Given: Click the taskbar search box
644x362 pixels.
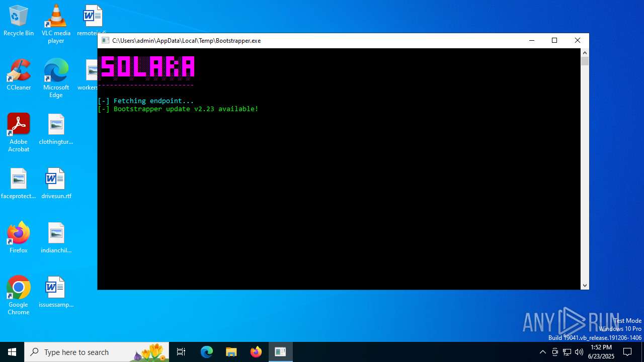Looking at the screenshot, I should coord(97,352).
